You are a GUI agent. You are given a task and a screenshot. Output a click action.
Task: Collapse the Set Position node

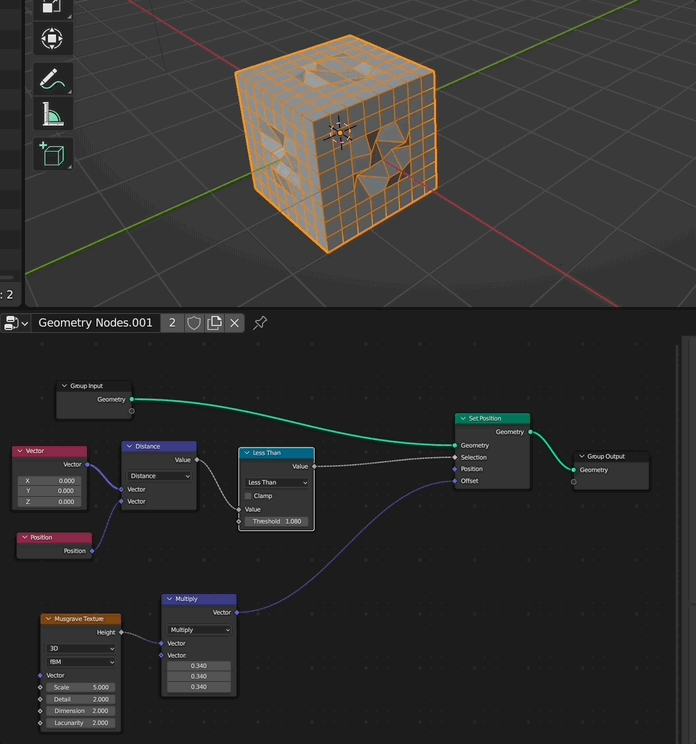click(463, 418)
